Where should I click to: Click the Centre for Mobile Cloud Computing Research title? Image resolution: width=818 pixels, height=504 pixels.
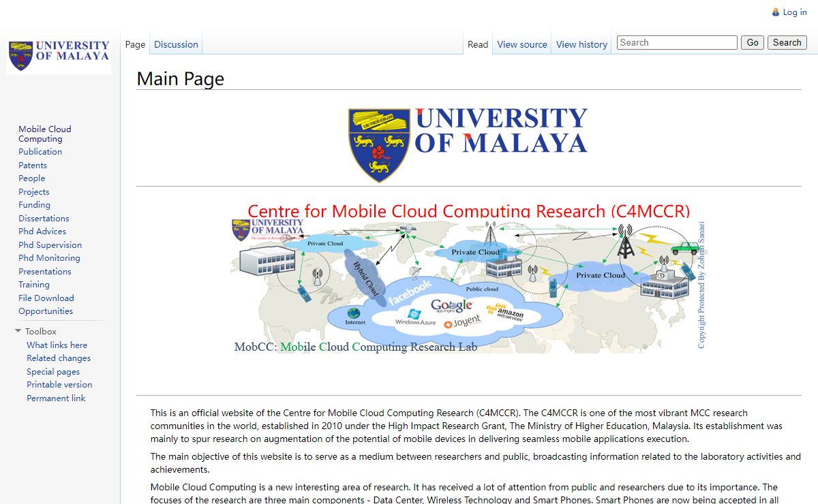pyautogui.click(x=468, y=210)
